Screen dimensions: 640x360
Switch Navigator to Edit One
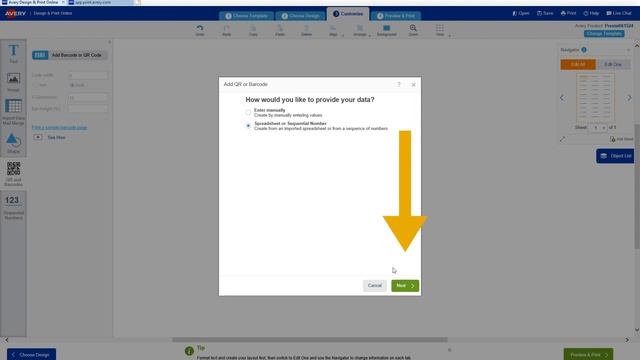click(x=613, y=64)
